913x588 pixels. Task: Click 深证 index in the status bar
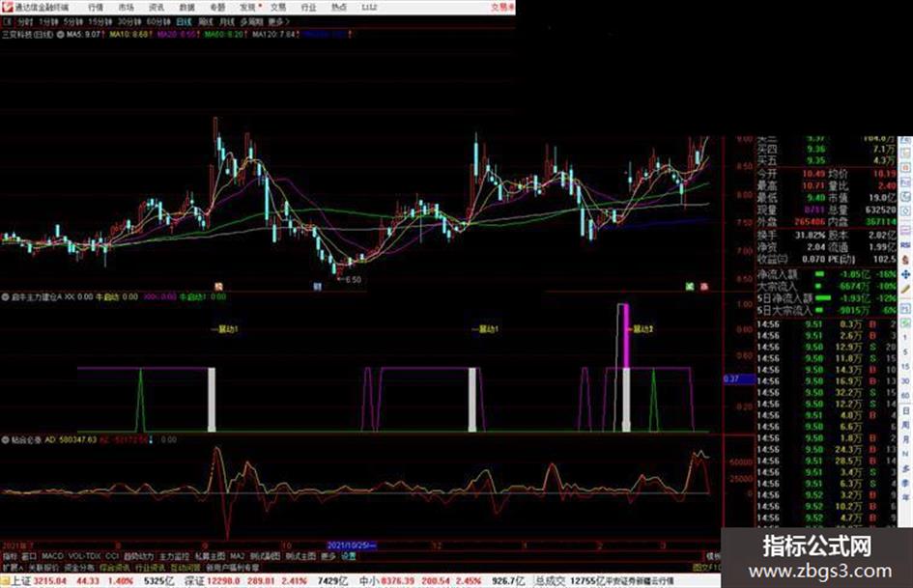coord(194,581)
